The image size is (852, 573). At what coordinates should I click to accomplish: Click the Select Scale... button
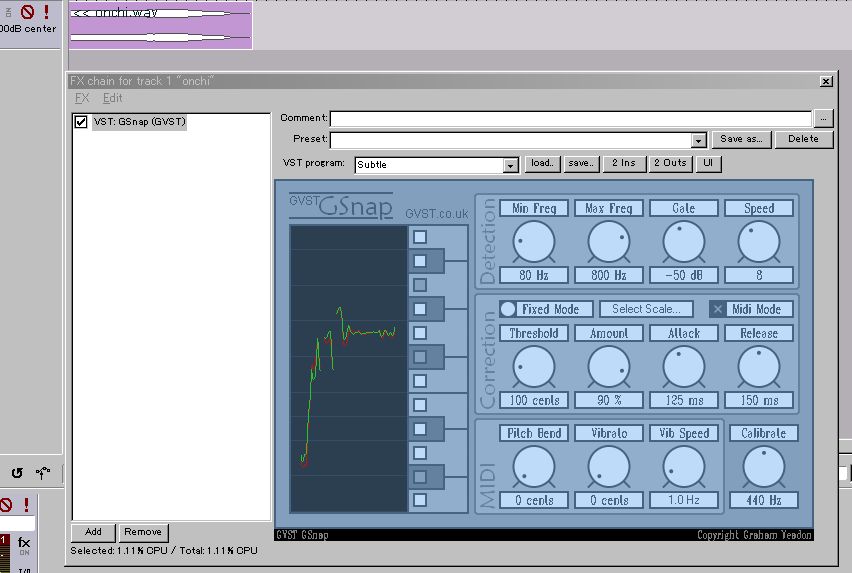(646, 309)
